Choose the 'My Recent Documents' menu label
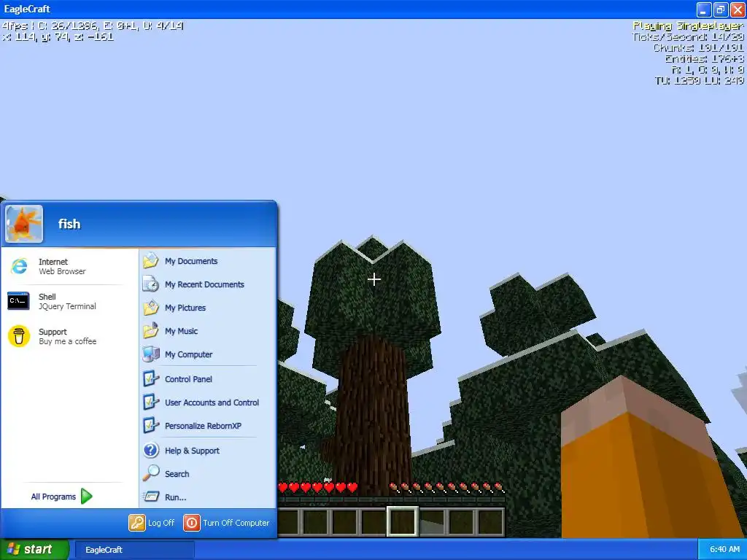 coord(204,284)
